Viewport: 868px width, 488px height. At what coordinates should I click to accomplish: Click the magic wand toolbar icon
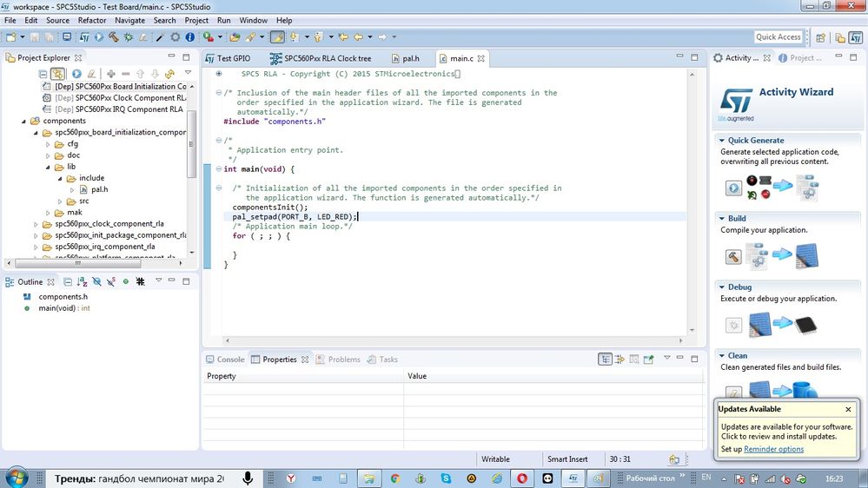[x=160, y=37]
